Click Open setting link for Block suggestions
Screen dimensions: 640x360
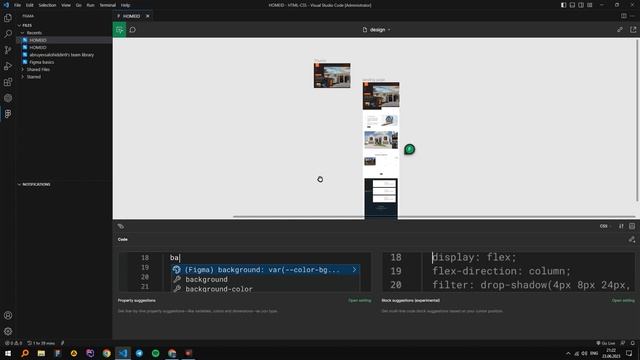[623, 300]
